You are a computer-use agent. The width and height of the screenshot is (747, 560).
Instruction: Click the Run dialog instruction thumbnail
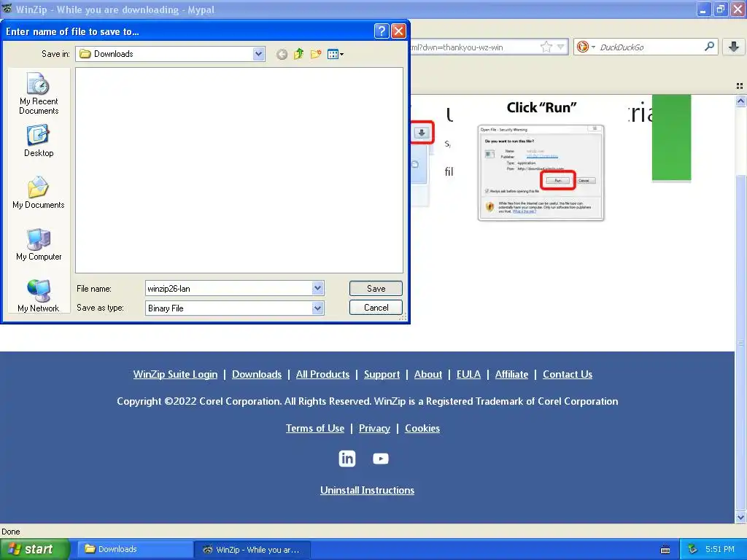pyautogui.click(x=541, y=173)
